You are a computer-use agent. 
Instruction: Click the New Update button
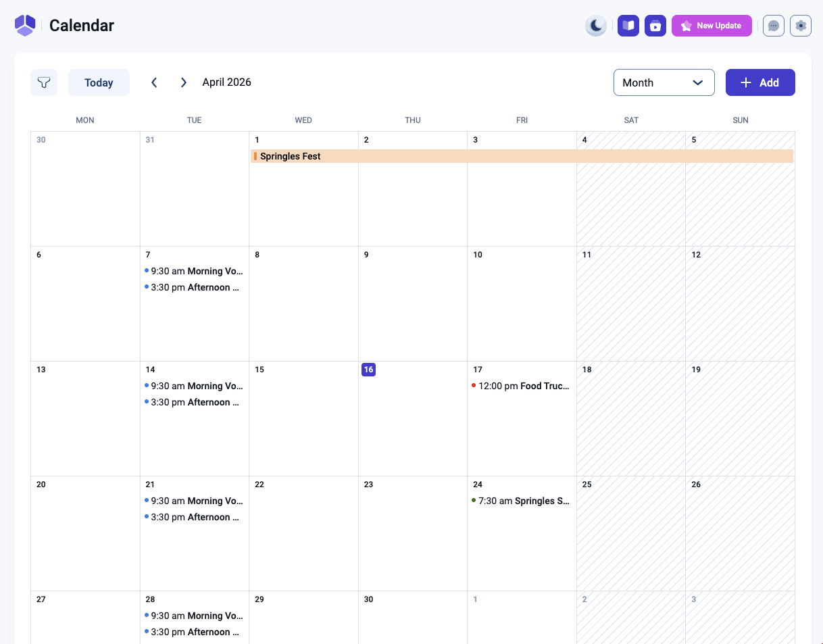coord(712,26)
